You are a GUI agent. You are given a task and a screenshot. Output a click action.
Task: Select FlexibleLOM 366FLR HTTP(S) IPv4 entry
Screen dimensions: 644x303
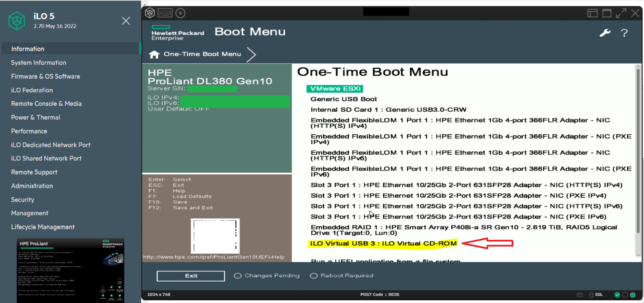point(461,123)
